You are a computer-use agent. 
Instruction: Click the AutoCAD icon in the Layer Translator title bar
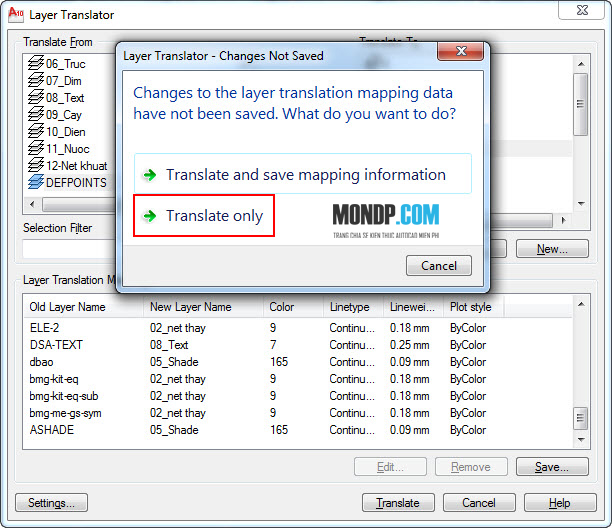tap(16, 15)
